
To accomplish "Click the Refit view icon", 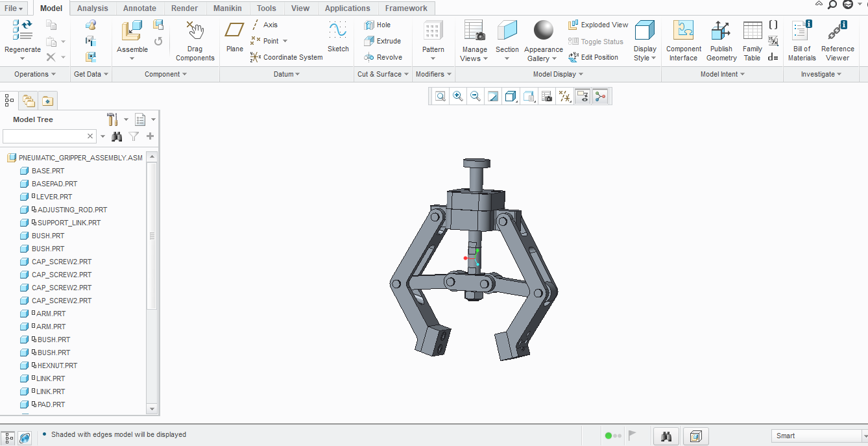I will [x=440, y=97].
